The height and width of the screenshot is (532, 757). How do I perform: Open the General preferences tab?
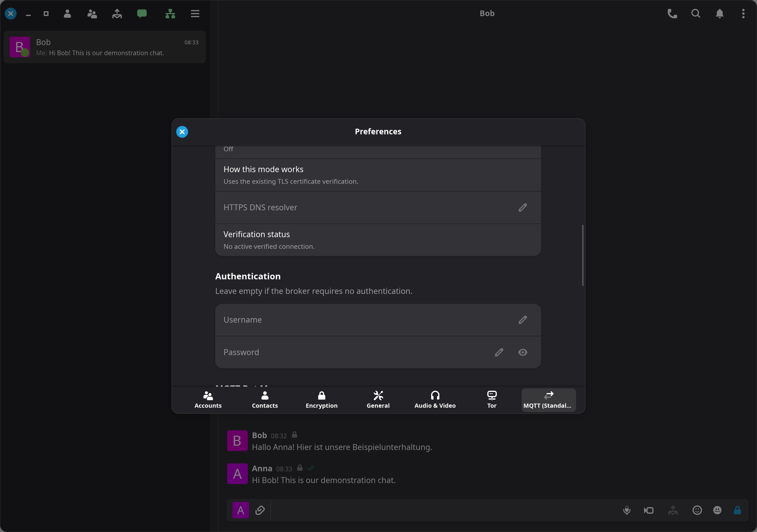click(378, 400)
